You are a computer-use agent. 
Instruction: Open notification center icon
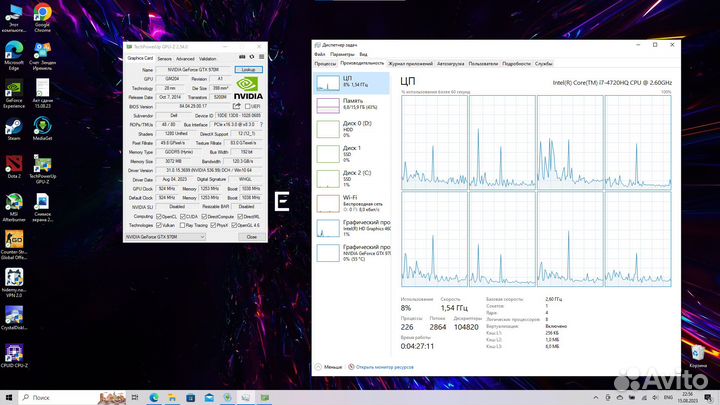point(709,398)
